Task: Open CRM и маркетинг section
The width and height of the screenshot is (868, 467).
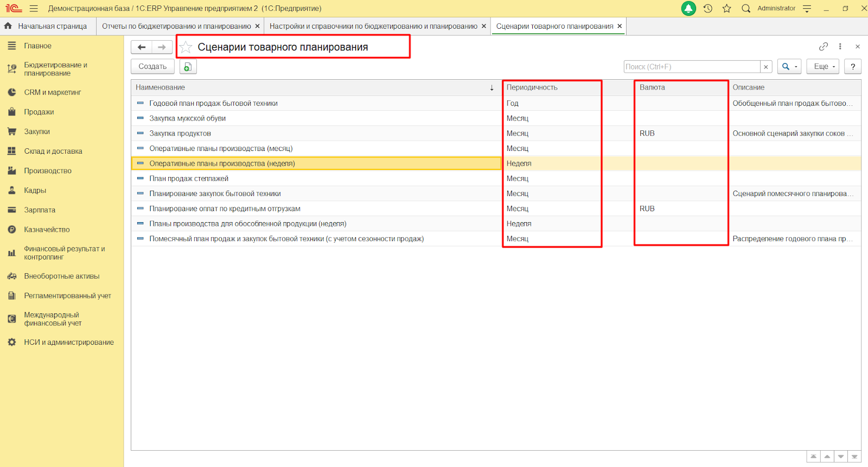Action: coord(53,92)
